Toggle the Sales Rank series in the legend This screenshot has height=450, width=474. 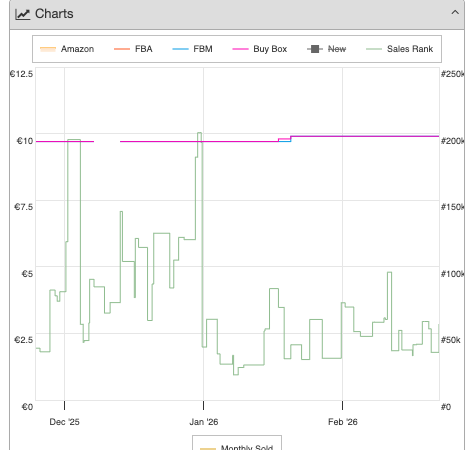[x=399, y=49]
